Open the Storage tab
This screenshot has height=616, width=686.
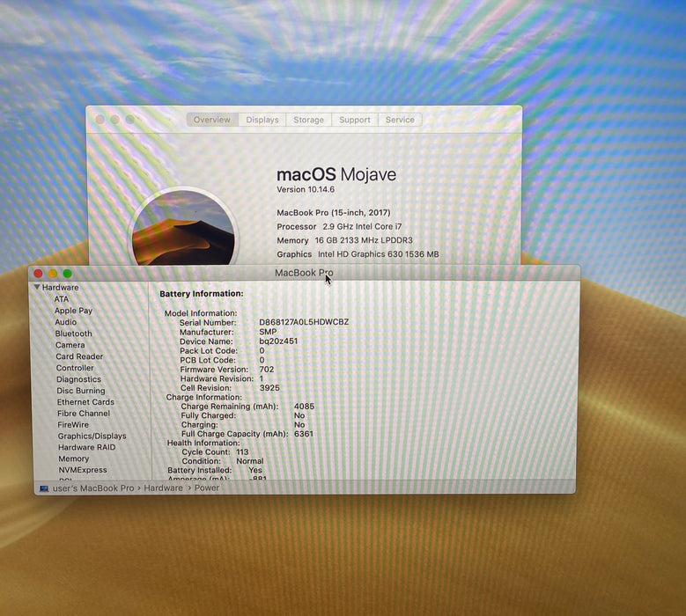[308, 120]
